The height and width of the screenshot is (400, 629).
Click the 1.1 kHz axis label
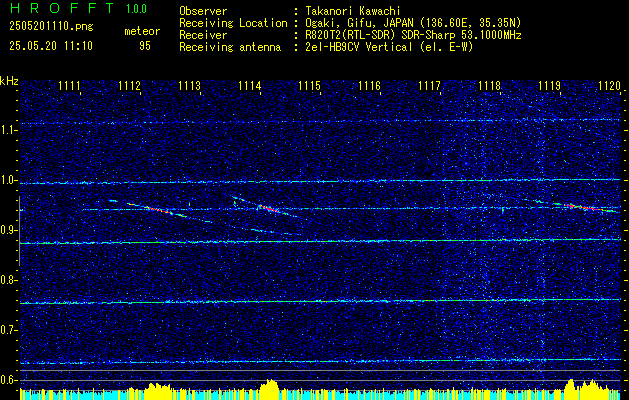[7, 130]
